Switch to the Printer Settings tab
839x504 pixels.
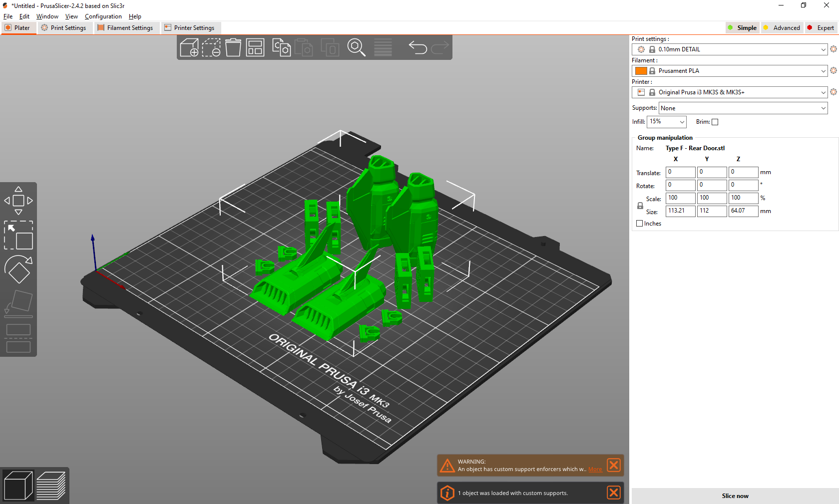190,28
